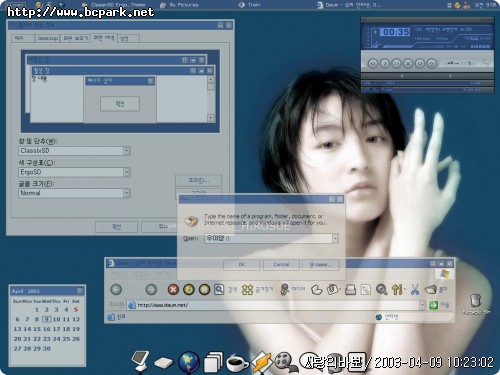Screen dimensions: 500x375
Task: Open the third Display Properties tab
Action: 76,38
